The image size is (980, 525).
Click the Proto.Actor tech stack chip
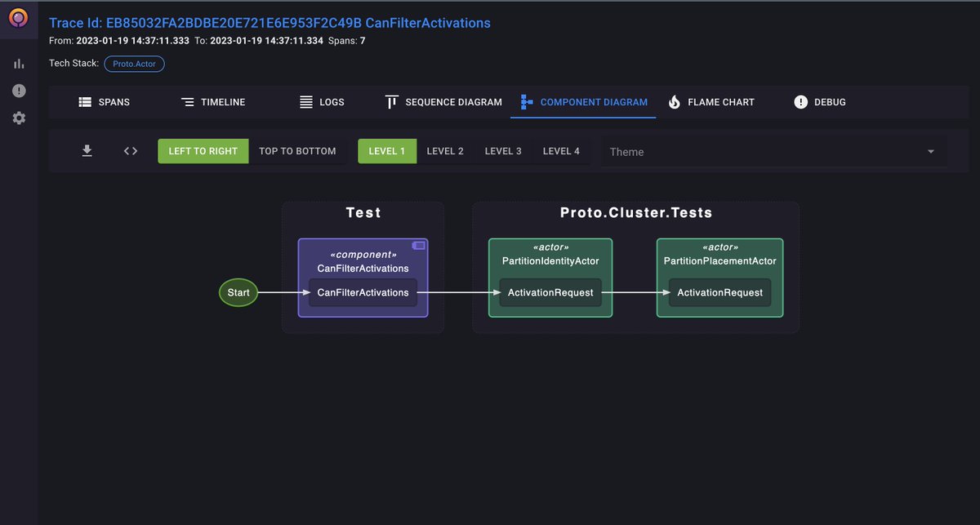(133, 63)
